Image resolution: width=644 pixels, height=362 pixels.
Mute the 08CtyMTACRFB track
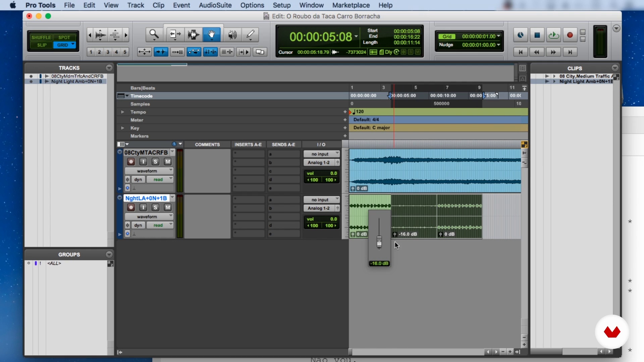click(168, 162)
